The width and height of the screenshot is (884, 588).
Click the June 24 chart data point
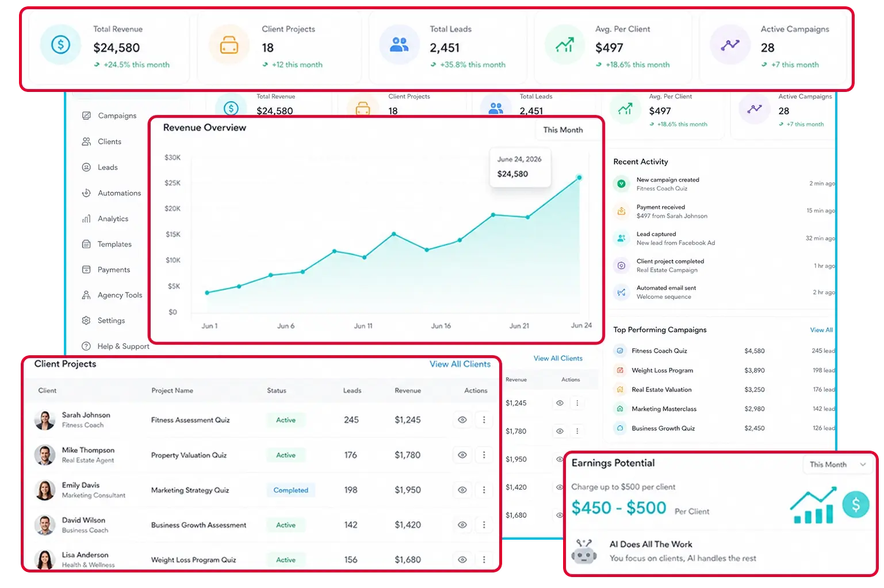coord(579,178)
